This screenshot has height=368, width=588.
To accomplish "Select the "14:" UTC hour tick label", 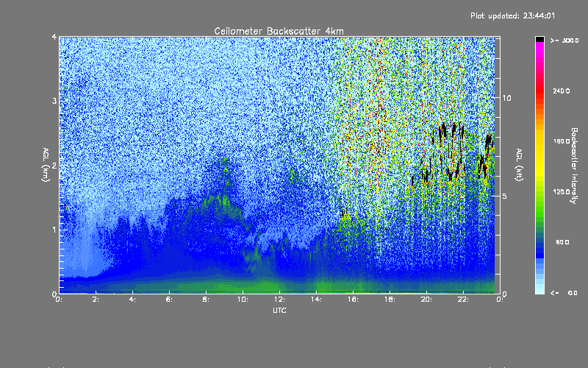I will 316,300.
